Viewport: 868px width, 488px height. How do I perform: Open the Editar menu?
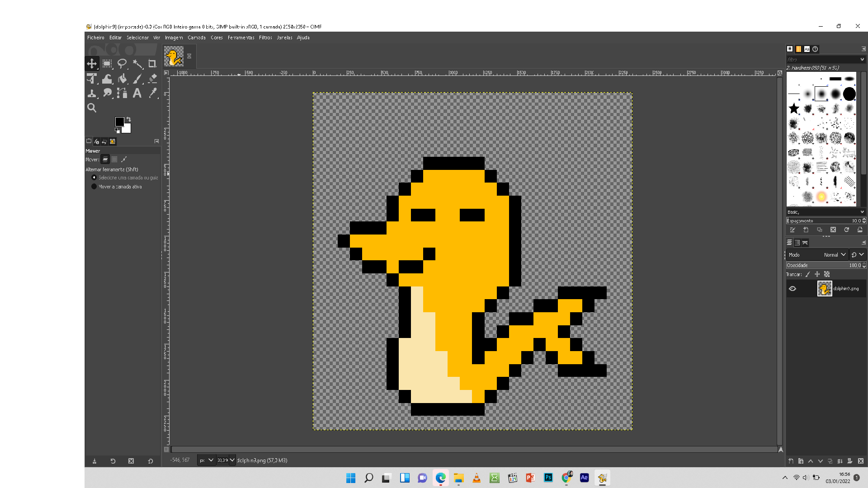tap(115, 38)
